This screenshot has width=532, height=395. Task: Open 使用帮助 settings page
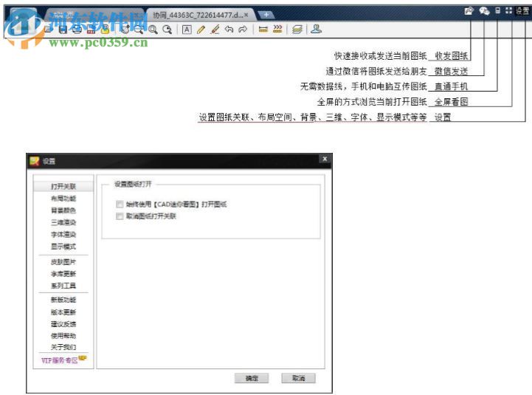click(63, 336)
